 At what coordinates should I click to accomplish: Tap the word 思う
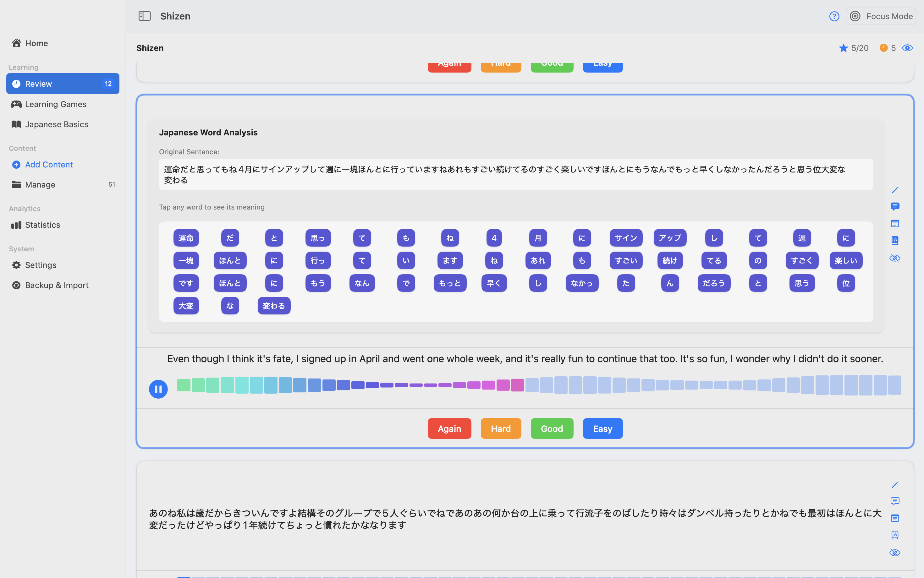pos(802,283)
